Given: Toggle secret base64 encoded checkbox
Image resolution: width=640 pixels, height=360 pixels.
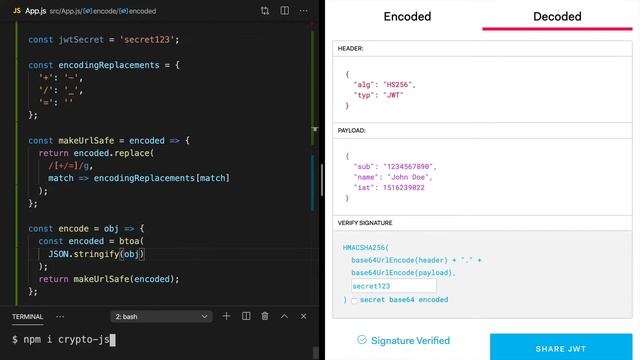Looking at the screenshot, I should pyautogui.click(x=354, y=300).
